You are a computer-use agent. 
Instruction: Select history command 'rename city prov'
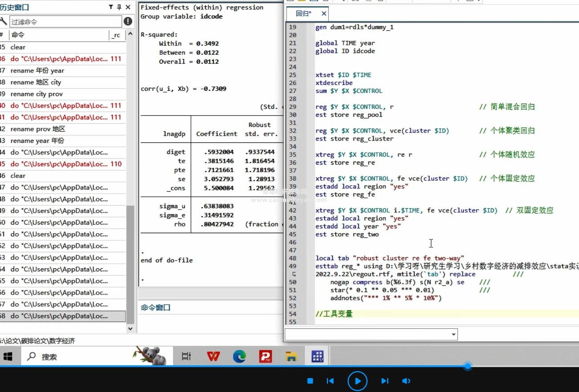tap(36, 94)
